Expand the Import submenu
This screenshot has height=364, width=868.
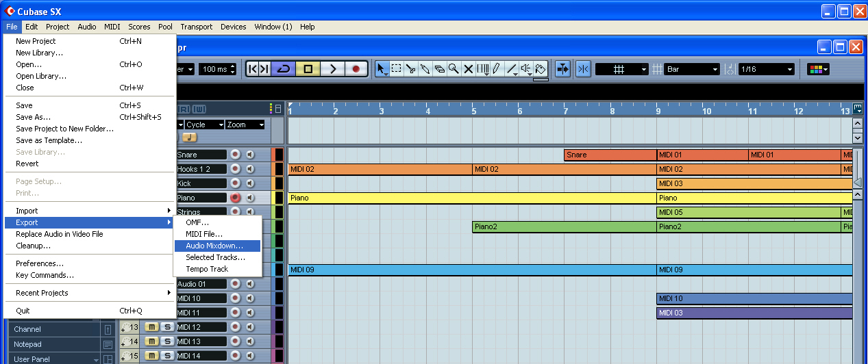point(89,211)
